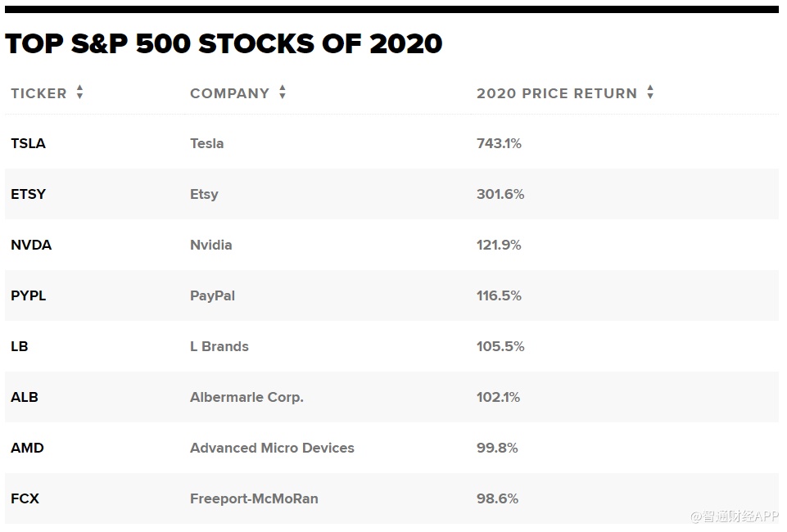Click the TICKER column header

point(38,93)
